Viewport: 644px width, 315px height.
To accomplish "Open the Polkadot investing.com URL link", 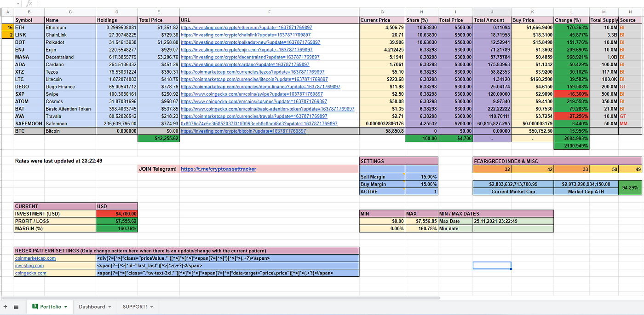I will (x=251, y=42).
